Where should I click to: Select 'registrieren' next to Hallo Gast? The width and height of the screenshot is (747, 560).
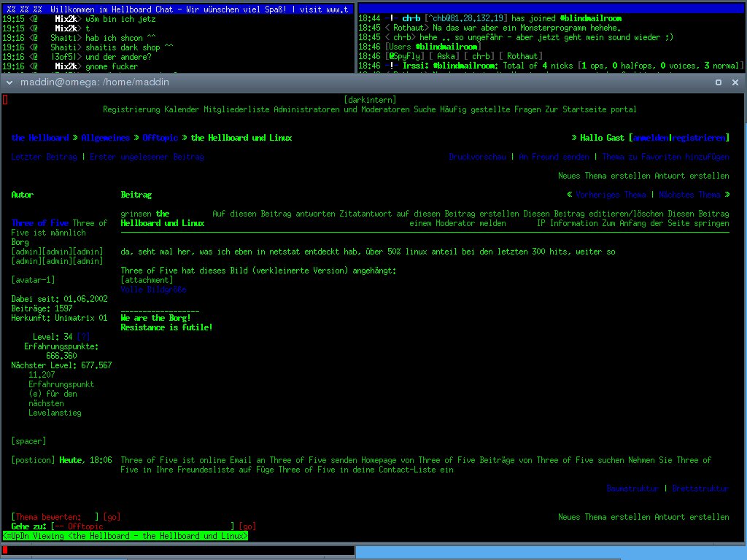tap(699, 138)
